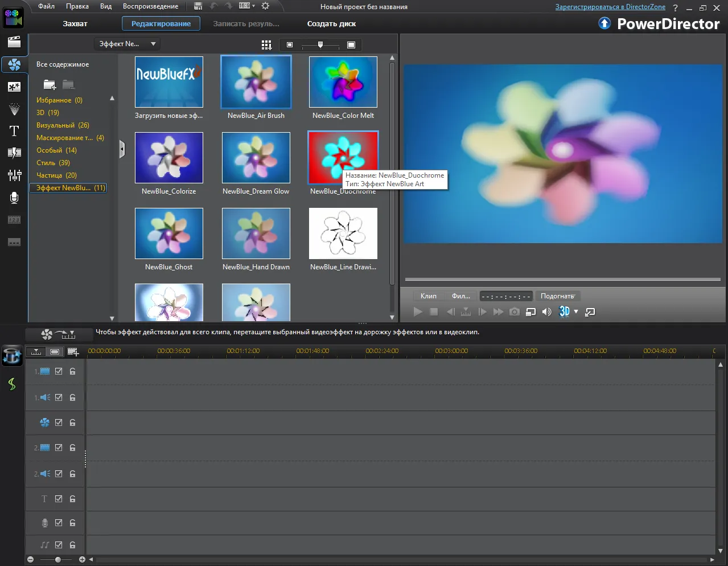This screenshot has width=728, height=566.
Task: Click the green S icon beside the timeline
Action: (12, 384)
